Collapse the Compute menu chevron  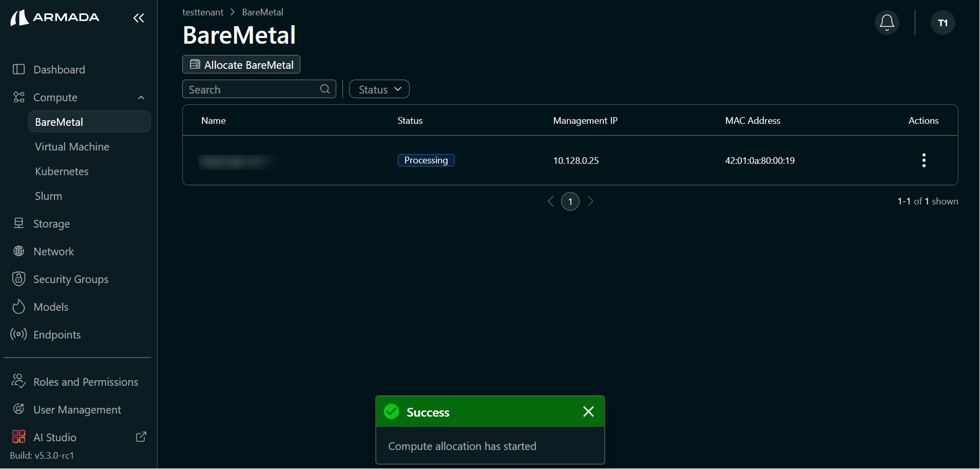[141, 98]
